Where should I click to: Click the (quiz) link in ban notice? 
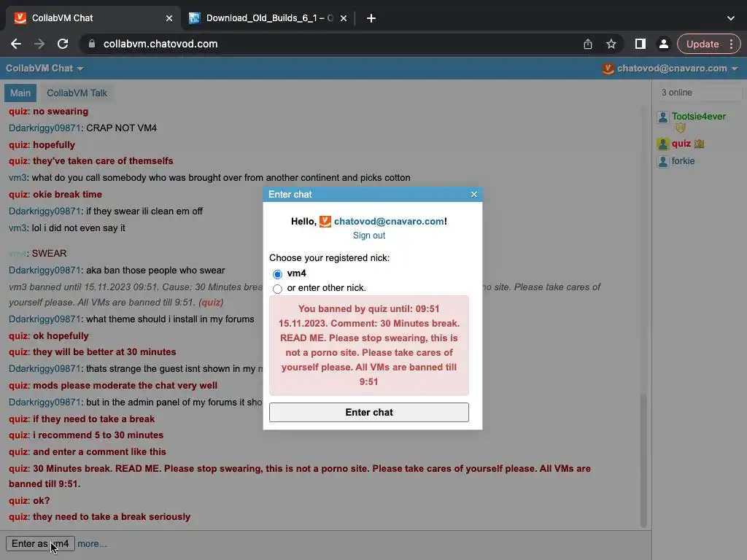211,303
